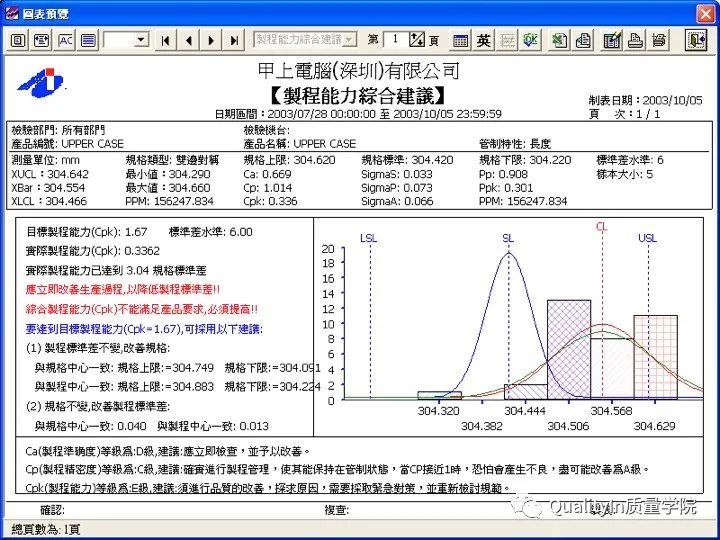Click the red warning 應立即改善生產過程 line
Viewport: 720px width, 540px height.
[123, 289]
